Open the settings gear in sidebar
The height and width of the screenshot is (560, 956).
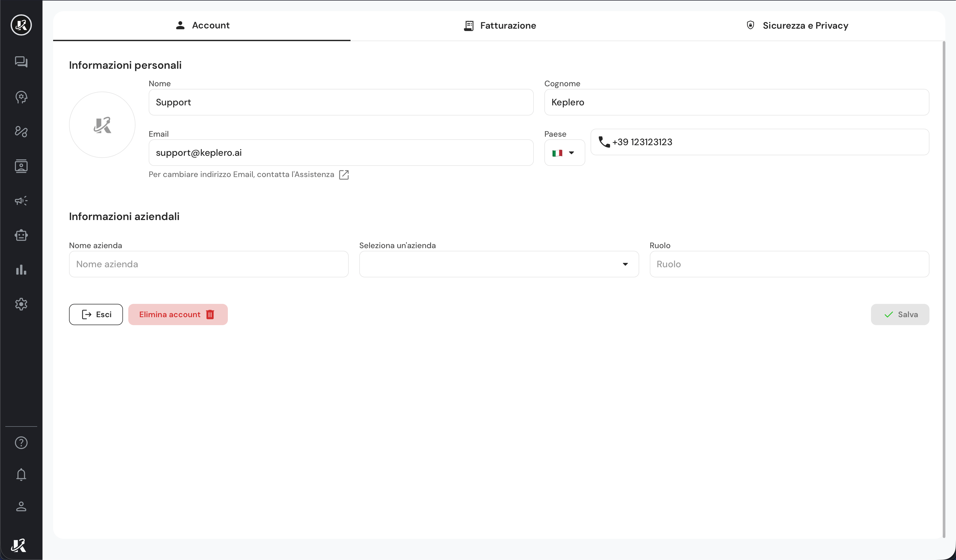tap(21, 304)
